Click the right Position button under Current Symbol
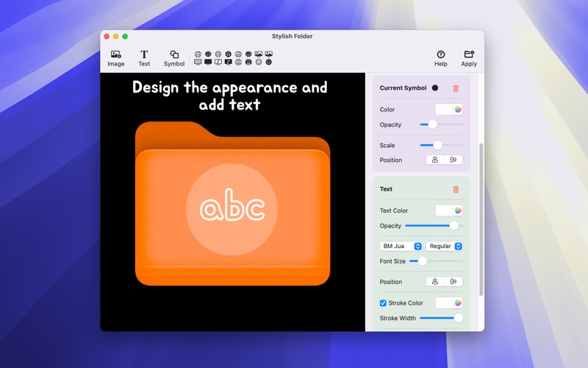This screenshot has height=368, width=588. point(453,160)
